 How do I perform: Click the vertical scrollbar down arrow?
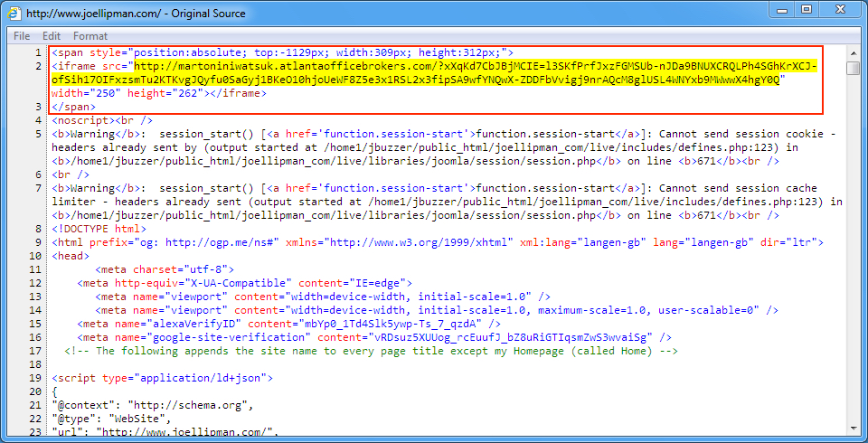pos(853,429)
